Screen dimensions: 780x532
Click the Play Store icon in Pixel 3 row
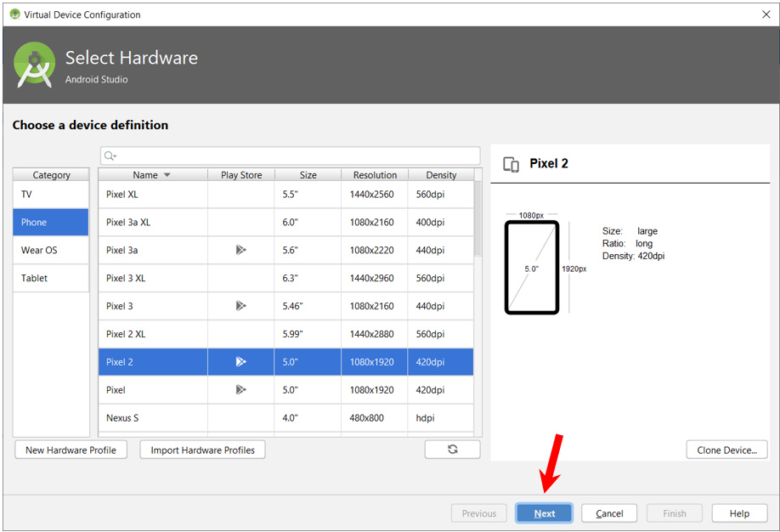coord(241,306)
